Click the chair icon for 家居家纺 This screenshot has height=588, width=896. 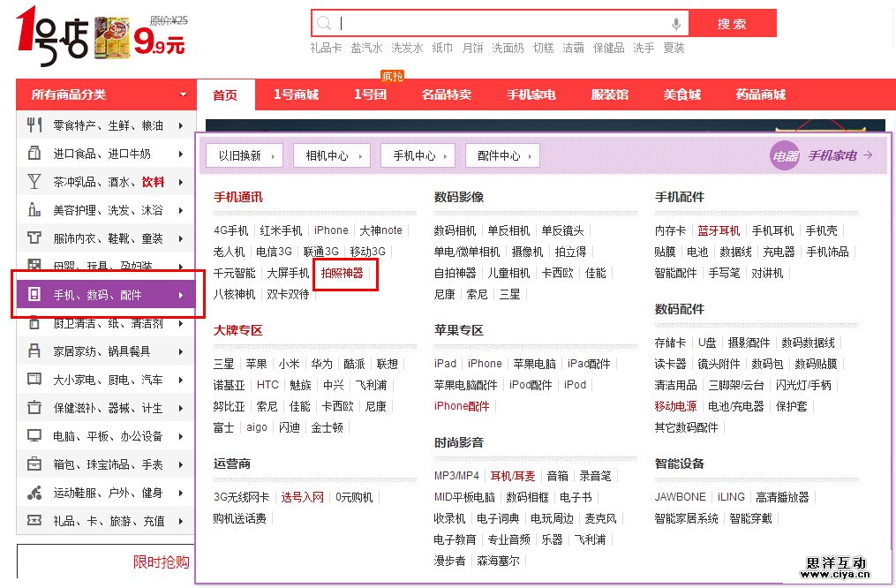34,351
